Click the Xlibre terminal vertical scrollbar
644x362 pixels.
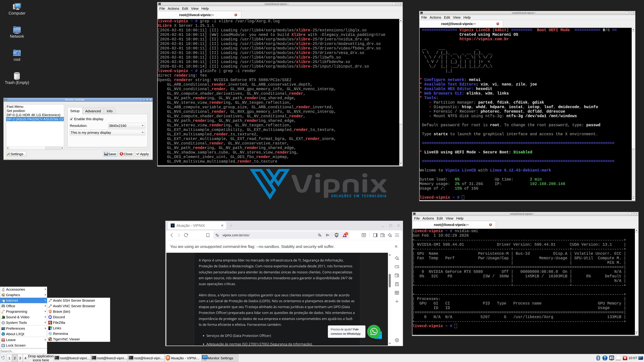[401, 92]
